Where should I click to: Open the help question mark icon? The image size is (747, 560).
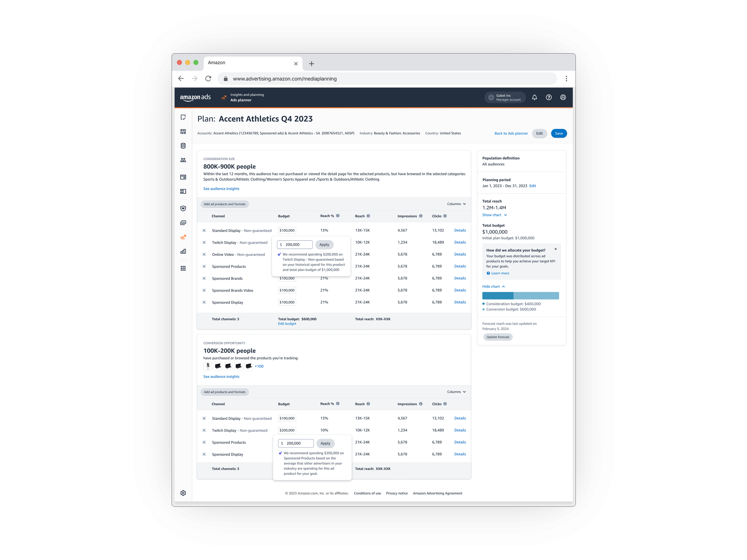pos(549,97)
